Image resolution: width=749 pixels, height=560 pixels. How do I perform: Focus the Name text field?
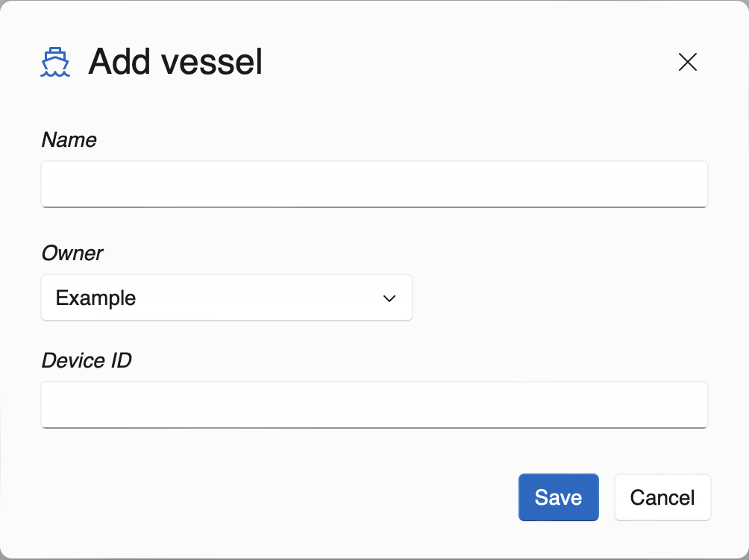[x=374, y=183]
